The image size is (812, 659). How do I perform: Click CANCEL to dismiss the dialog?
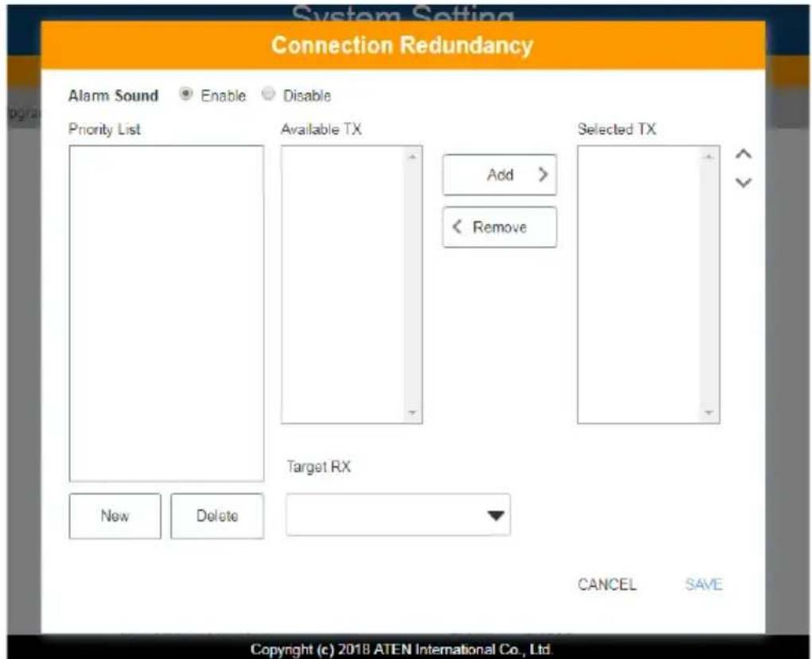pos(607,584)
